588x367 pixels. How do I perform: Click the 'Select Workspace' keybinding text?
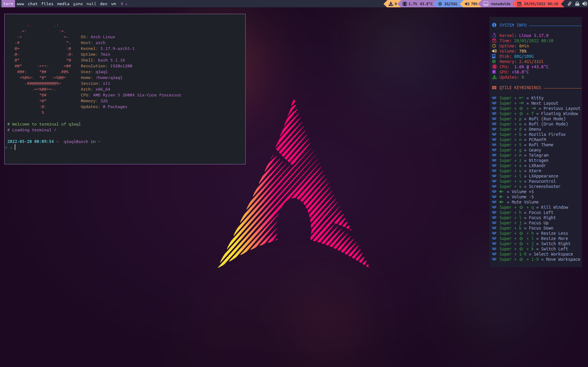(553, 254)
